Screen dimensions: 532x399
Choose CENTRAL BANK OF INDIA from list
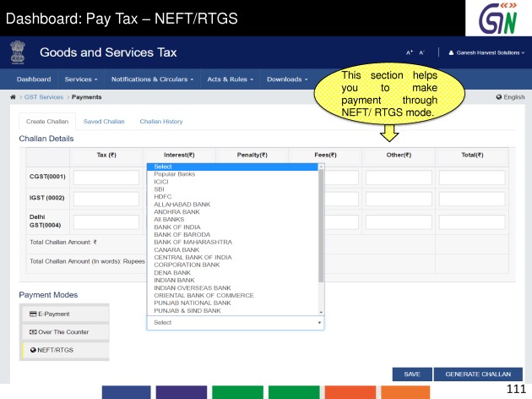point(233,257)
